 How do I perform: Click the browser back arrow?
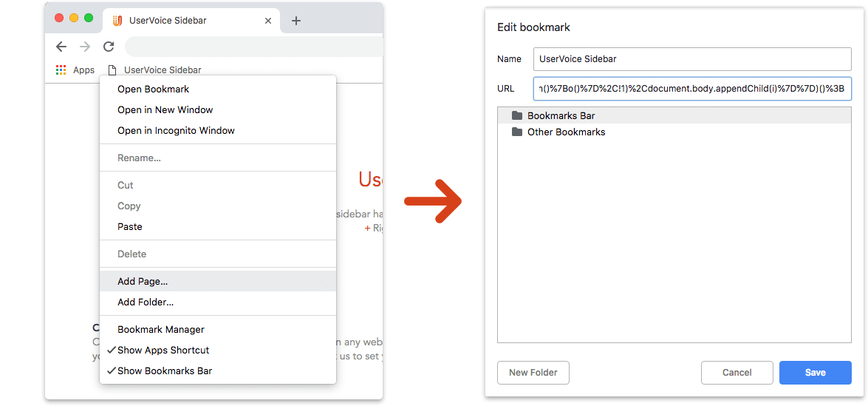[61, 47]
